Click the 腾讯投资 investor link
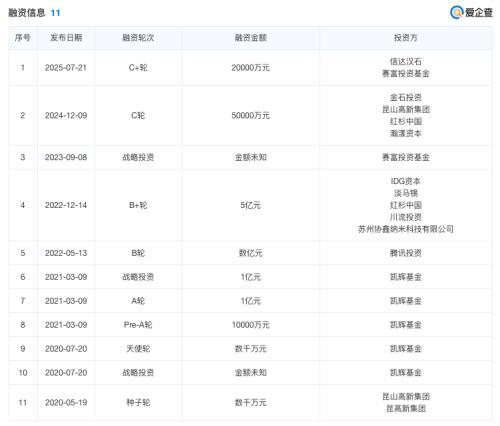Screen dimensions: 500x426 pyautogui.click(x=406, y=253)
